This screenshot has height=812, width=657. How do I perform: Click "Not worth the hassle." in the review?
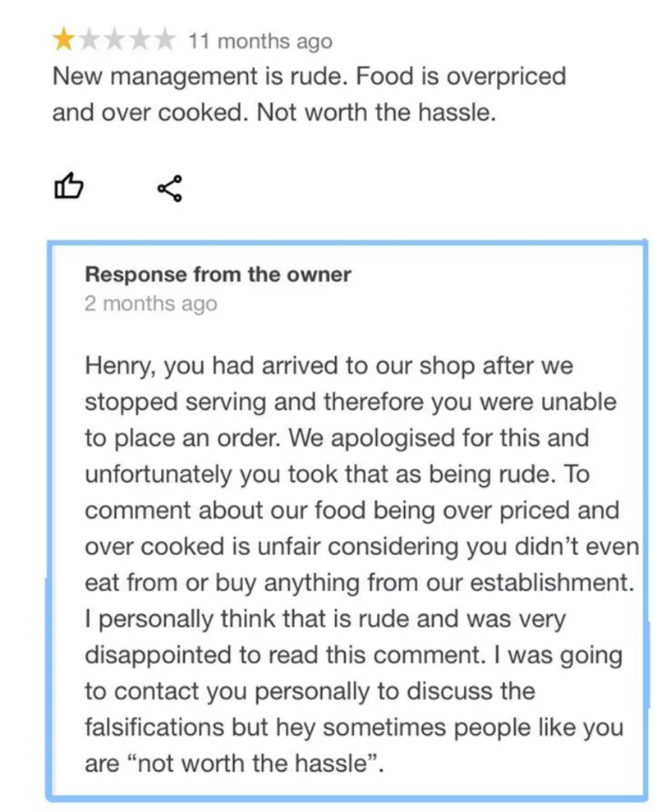pyautogui.click(x=376, y=112)
